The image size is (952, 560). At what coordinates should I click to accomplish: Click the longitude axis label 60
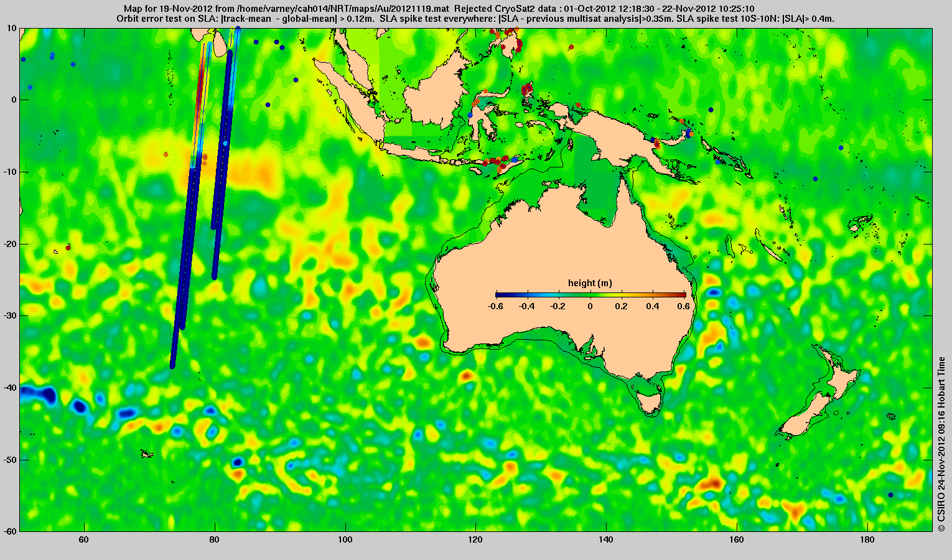pyautogui.click(x=84, y=540)
